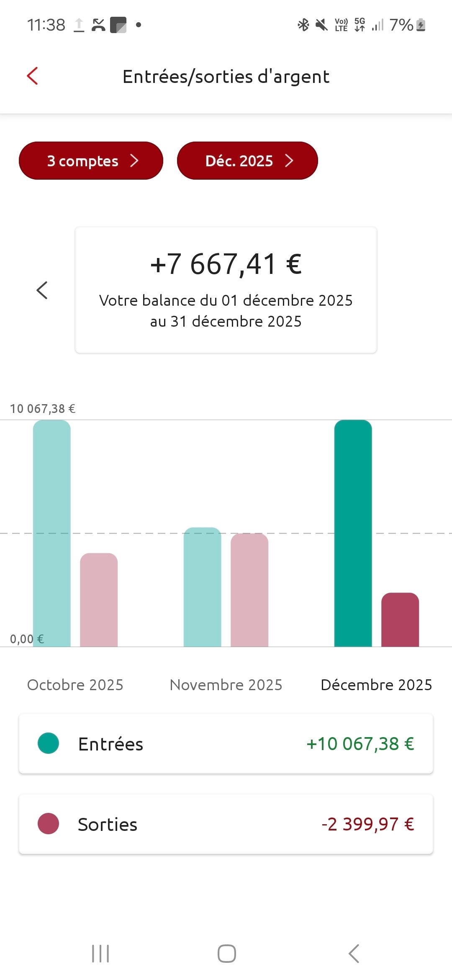Go to previous month balance arrow
The image size is (452, 980).
[x=42, y=290]
